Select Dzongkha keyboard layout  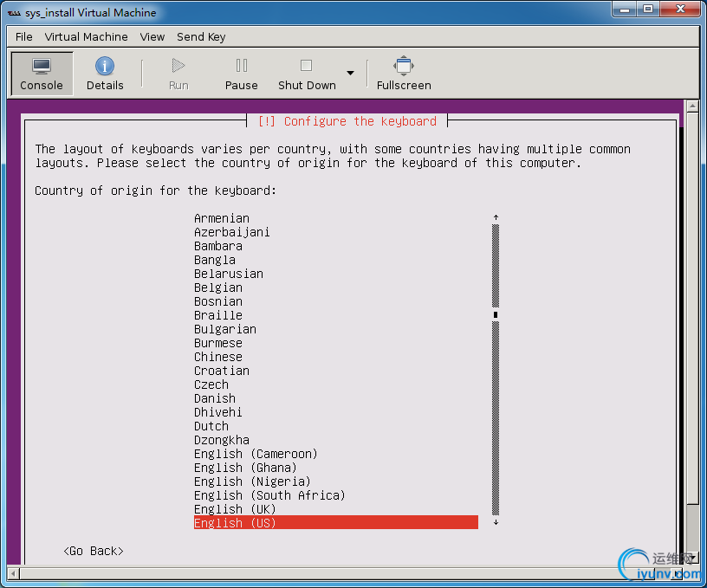tap(222, 440)
